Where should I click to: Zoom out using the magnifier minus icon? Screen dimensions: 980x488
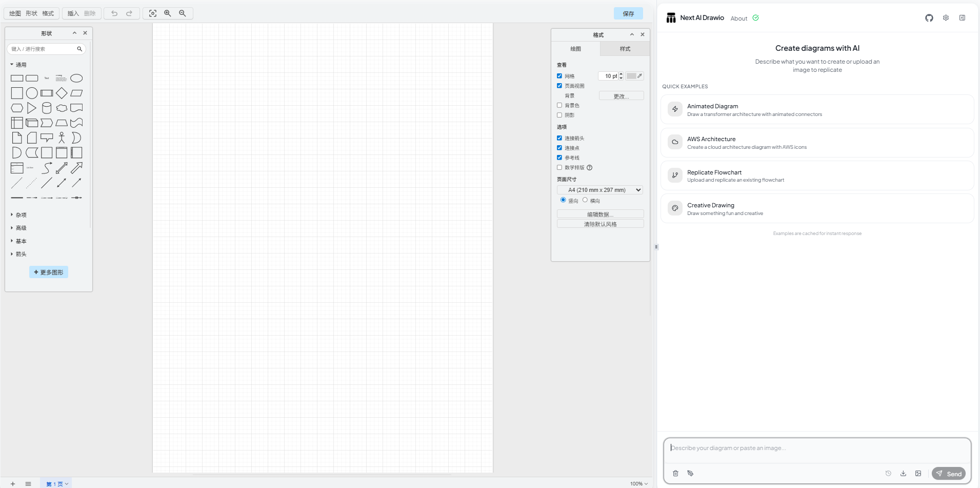coord(183,13)
